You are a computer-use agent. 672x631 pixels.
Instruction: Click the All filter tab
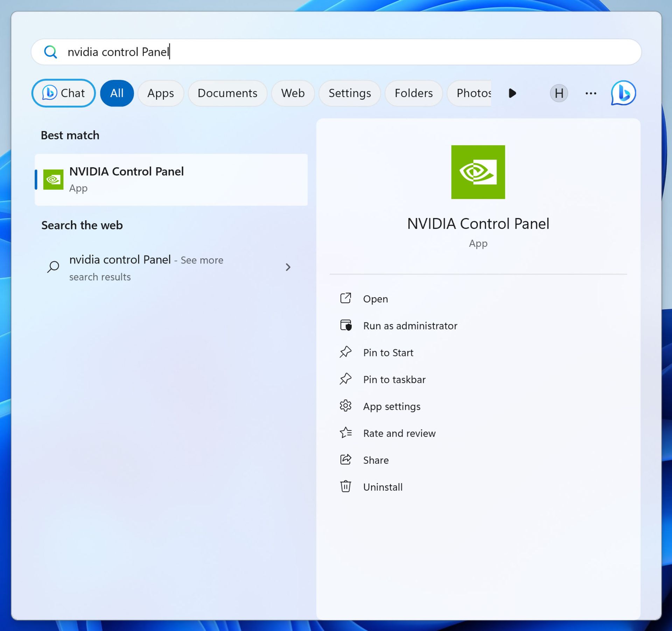coord(117,92)
